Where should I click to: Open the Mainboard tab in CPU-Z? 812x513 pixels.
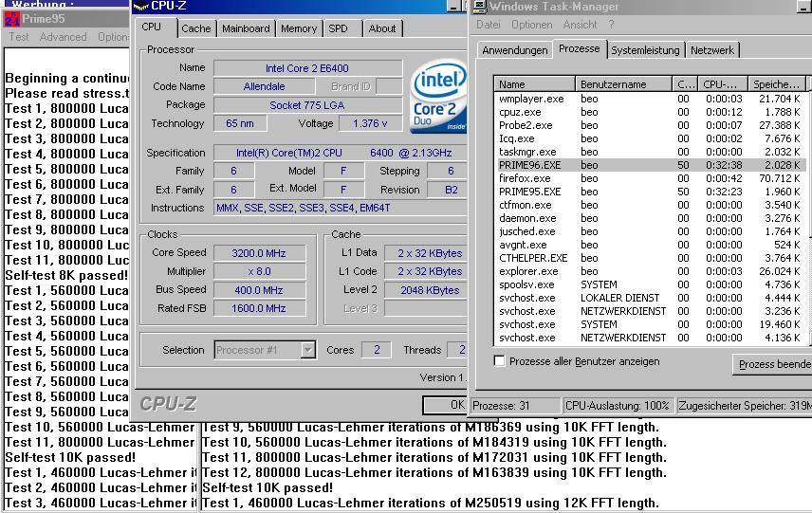[246, 28]
